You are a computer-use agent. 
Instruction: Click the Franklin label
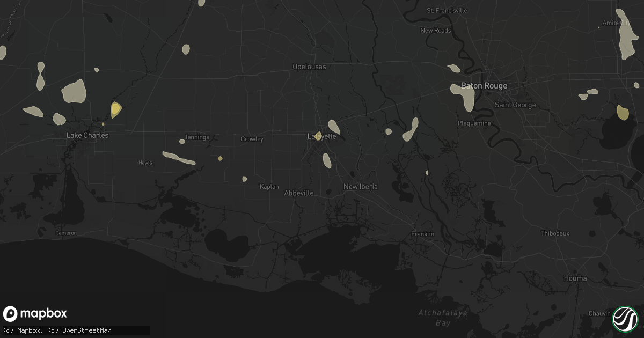(422, 234)
